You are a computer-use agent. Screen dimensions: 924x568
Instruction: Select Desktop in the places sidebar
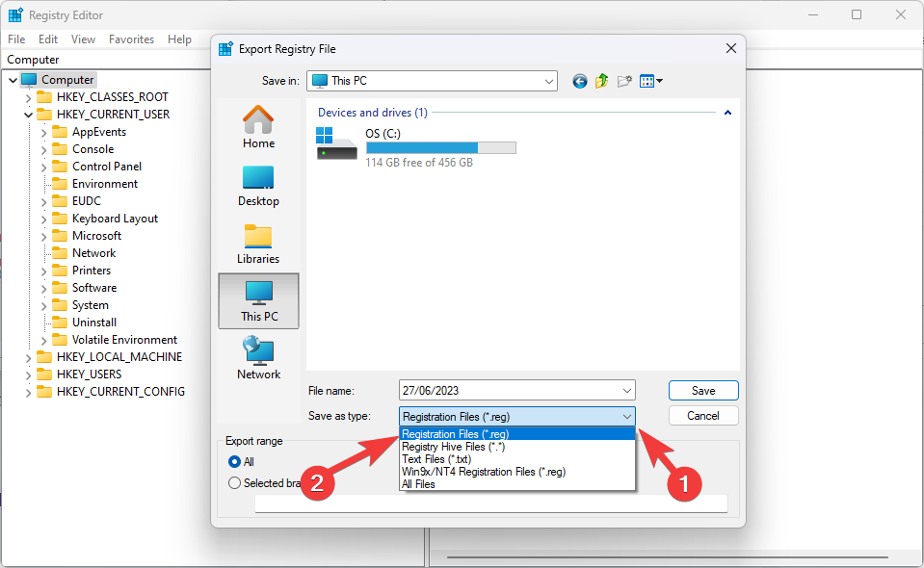tap(258, 185)
